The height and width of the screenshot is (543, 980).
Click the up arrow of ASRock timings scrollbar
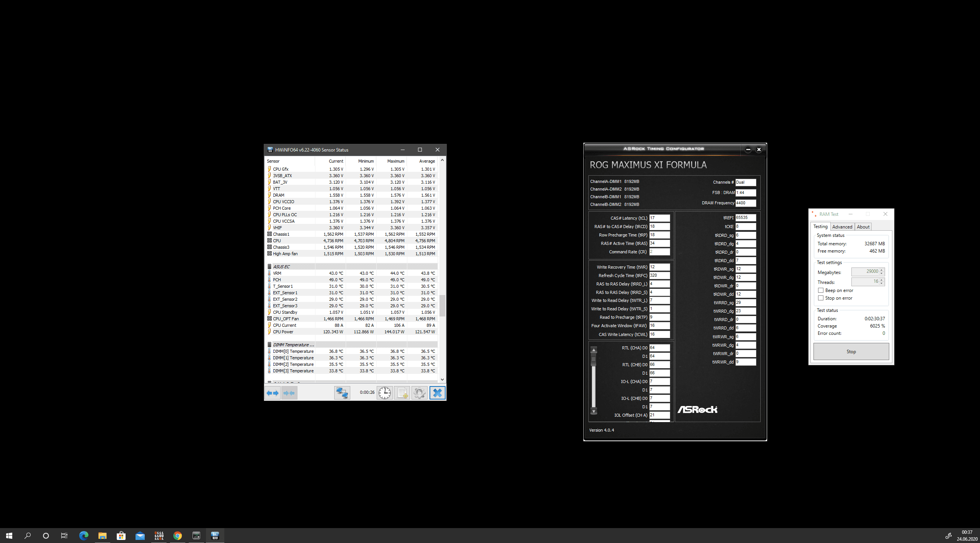coord(594,350)
